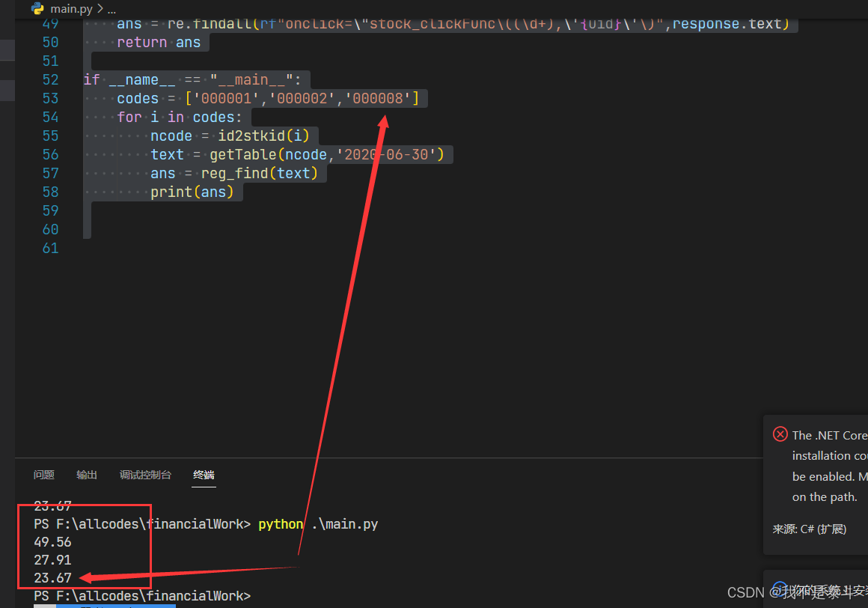The height and width of the screenshot is (608, 868).
Task: Click line number 58 in gutter
Action: [x=50, y=192]
